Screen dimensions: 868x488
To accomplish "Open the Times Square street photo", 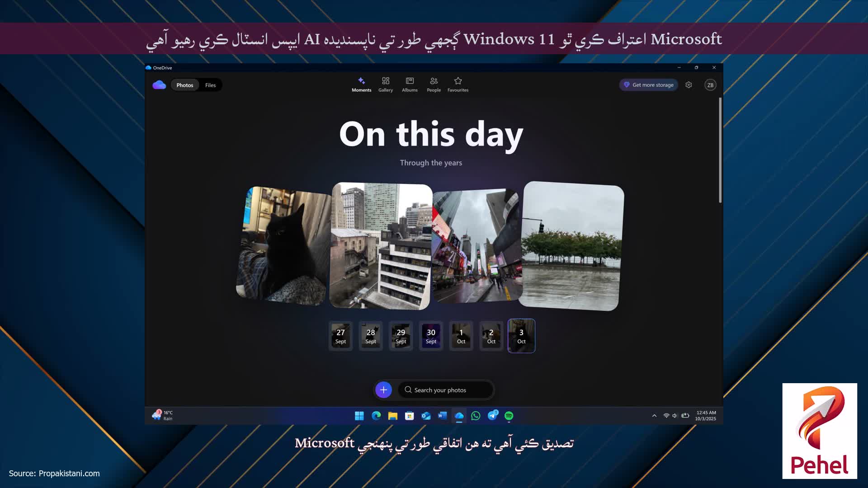I will [x=477, y=245].
